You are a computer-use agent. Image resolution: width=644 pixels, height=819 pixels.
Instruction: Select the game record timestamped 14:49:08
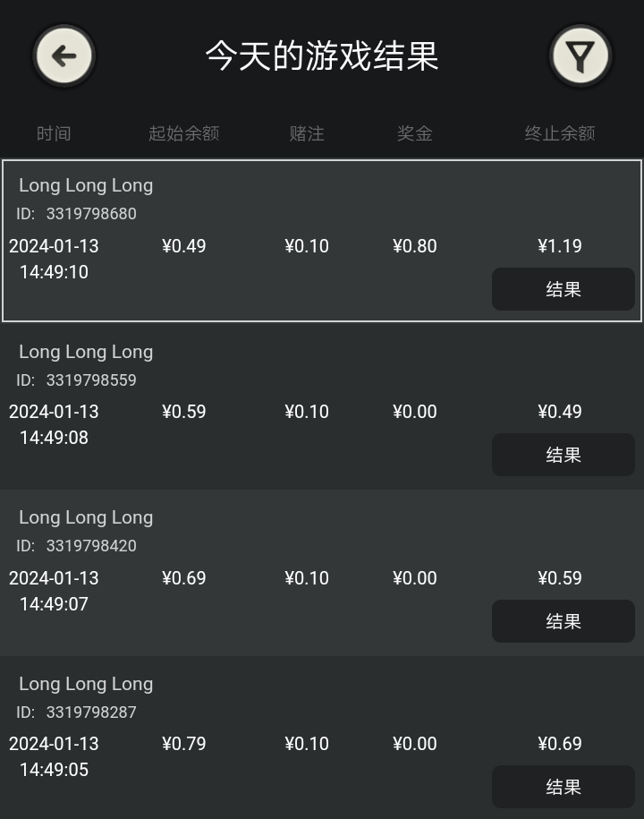[54, 438]
